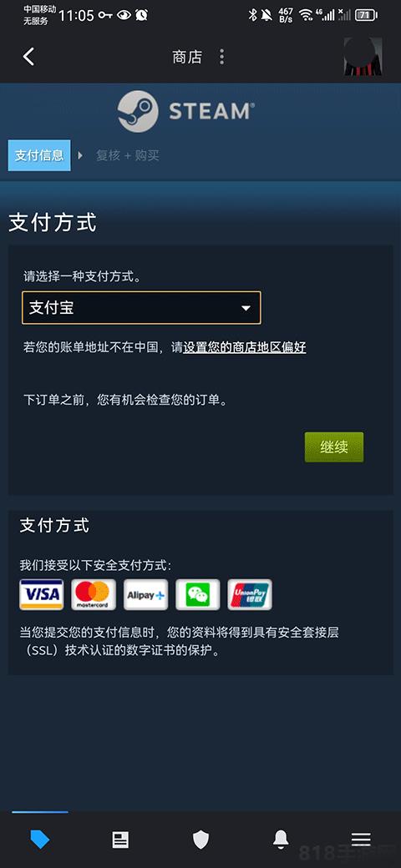Tap the Steam logo
Viewport: 401px width, 868px height.
pyautogui.click(x=185, y=111)
